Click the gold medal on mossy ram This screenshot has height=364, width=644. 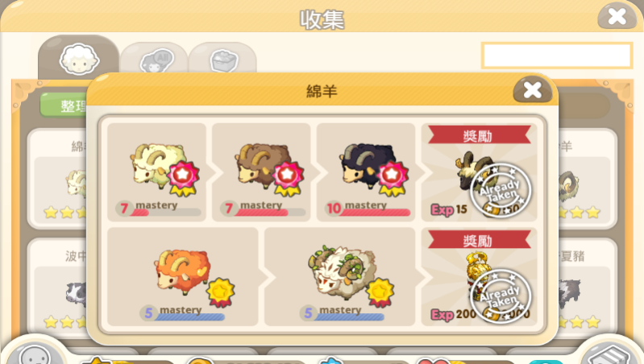[380, 292]
